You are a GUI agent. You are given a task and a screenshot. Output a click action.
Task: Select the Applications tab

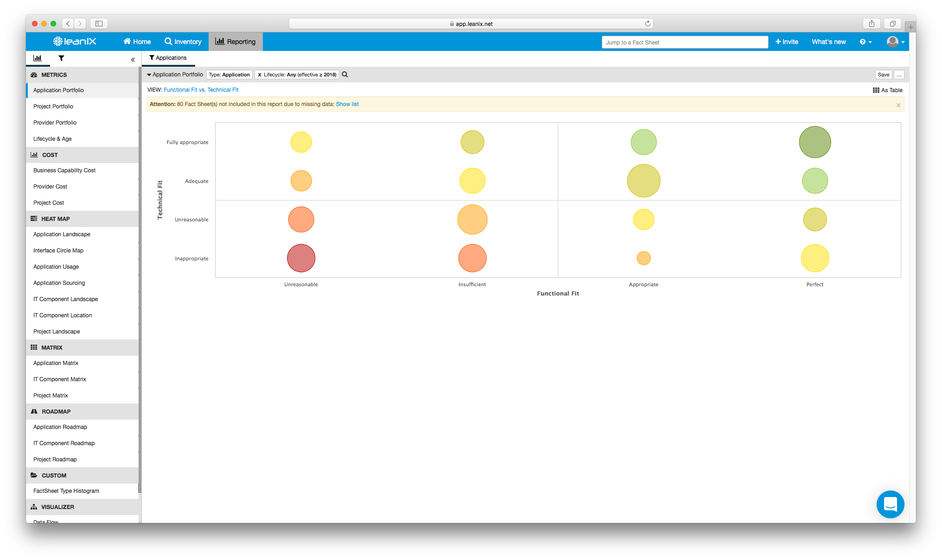pyautogui.click(x=168, y=58)
